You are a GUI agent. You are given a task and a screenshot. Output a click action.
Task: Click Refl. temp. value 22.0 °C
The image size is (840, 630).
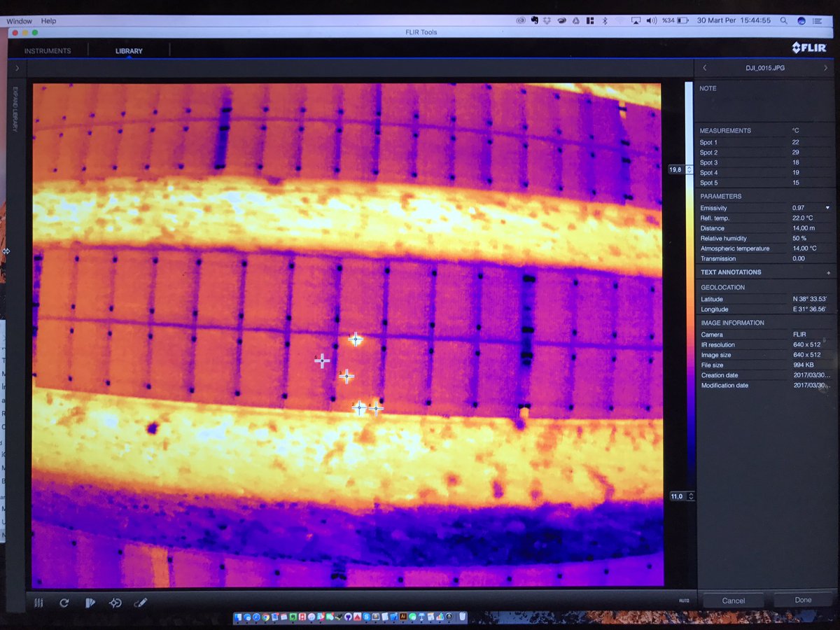point(804,218)
